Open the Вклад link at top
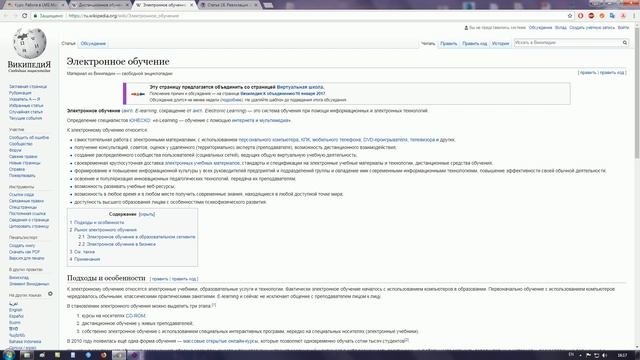 560,28
